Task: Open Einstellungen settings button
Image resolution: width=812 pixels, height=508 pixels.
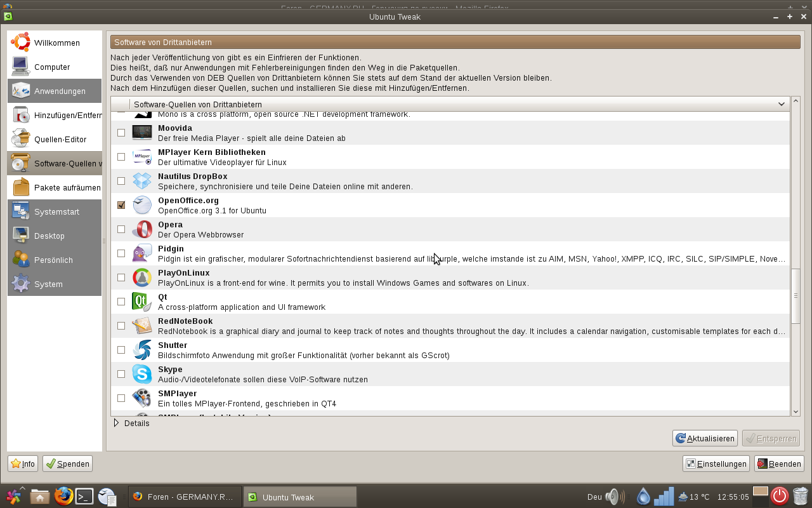Action: coord(716,464)
